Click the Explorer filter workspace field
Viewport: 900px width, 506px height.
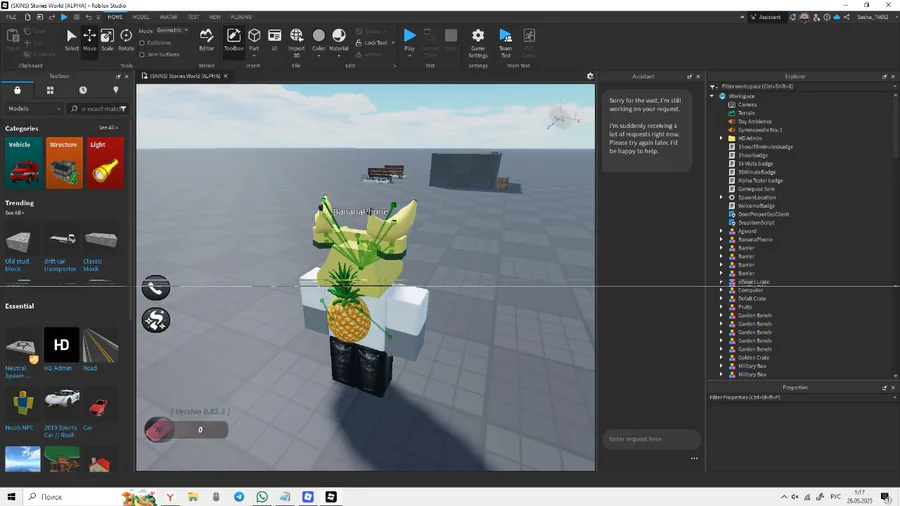pos(804,87)
